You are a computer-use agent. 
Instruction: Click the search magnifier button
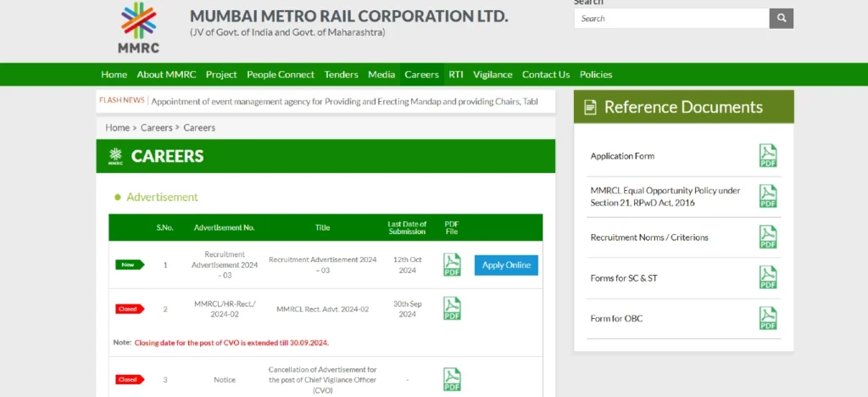tap(781, 19)
